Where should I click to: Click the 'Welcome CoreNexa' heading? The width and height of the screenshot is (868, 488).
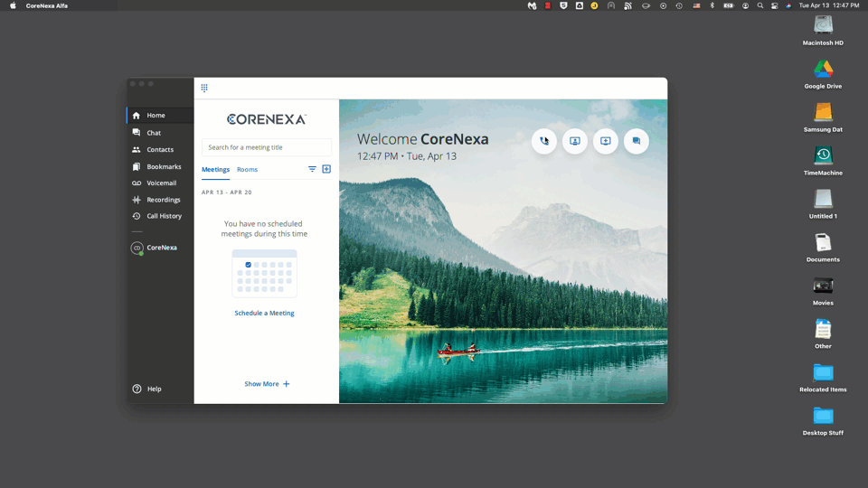[423, 139]
